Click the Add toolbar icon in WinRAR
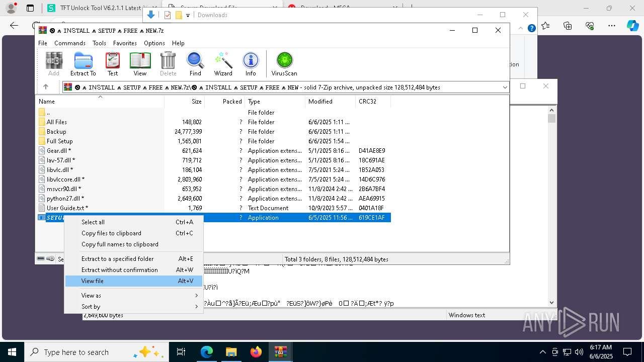This screenshot has height=362, width=644. point(54,64)
